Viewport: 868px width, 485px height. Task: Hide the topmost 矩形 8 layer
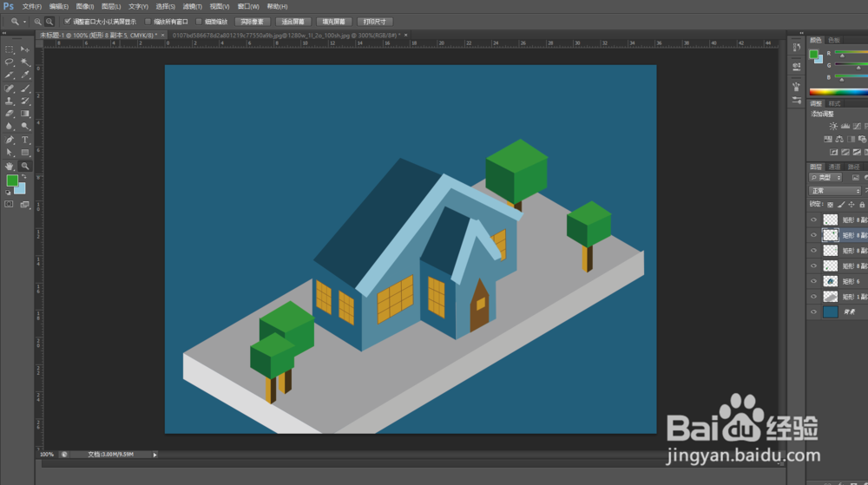pos(813,220)
